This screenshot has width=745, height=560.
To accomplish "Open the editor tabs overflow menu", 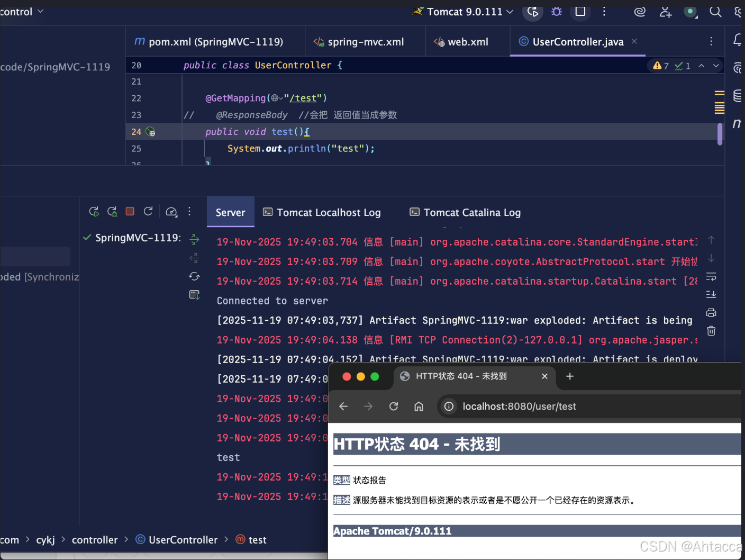I will (x=711, y=41).
